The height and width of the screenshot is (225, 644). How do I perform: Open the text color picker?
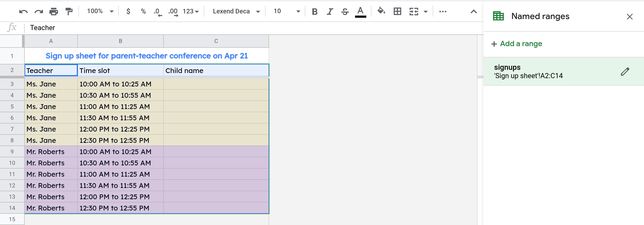pos(360,12)
